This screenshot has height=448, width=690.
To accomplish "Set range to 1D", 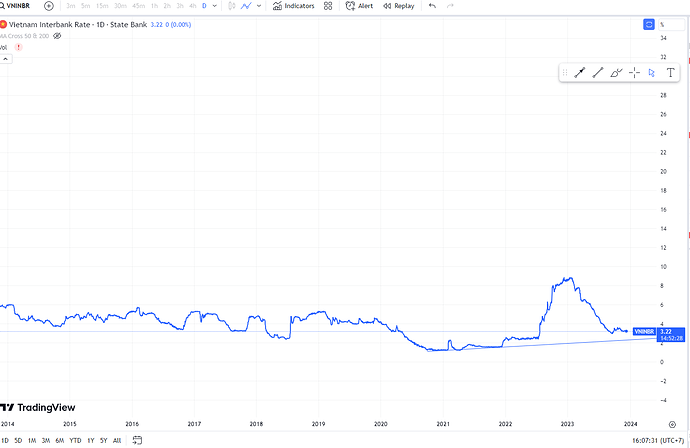I will click(x=5, y=440).
